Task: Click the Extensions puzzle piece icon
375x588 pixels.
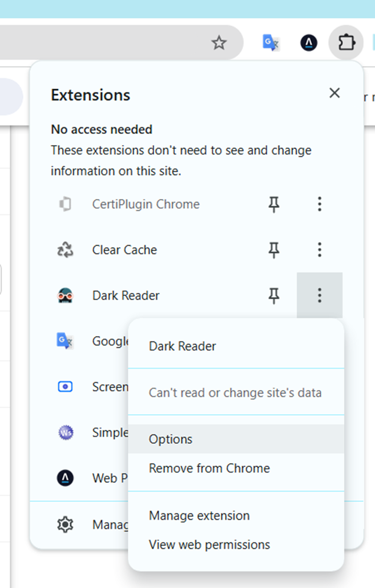Action: (x=346, y=43)
